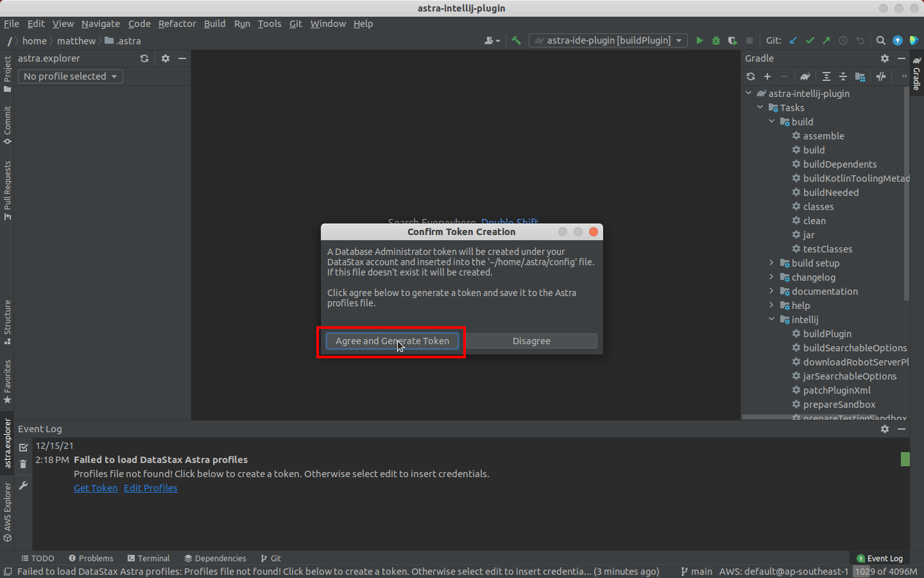The width and height of the screenshot is (924, 578).
Task: Expand the changelog task group
Action: [x=772, y=277]
